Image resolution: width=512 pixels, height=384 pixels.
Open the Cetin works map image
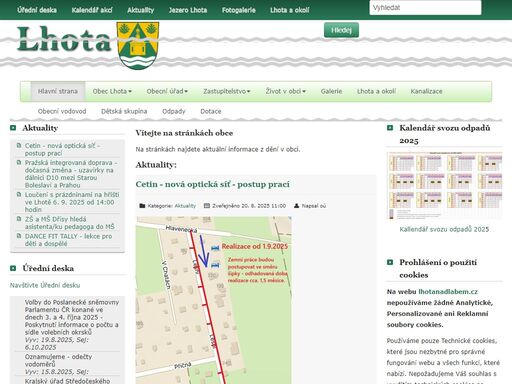(214, 300)
